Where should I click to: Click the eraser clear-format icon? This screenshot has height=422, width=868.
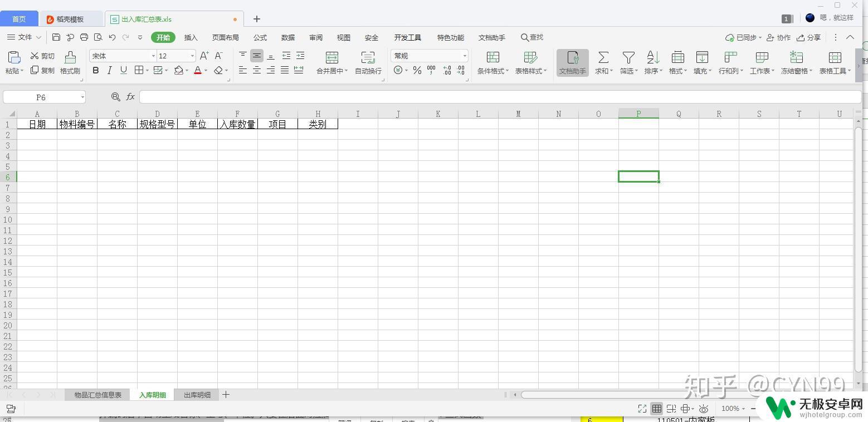pos(218,70)
